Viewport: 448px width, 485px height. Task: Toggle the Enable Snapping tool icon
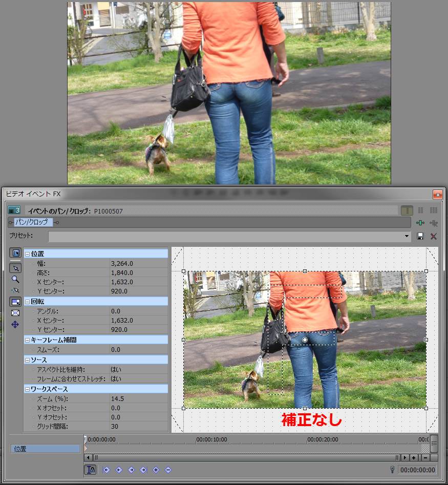(x=15, y=290)
